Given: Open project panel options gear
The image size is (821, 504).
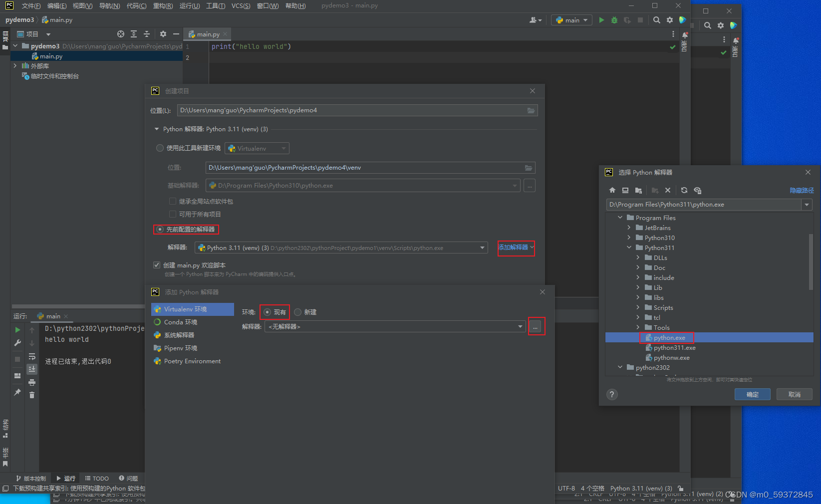Looking at the screenshot, I should click(163, 34).
